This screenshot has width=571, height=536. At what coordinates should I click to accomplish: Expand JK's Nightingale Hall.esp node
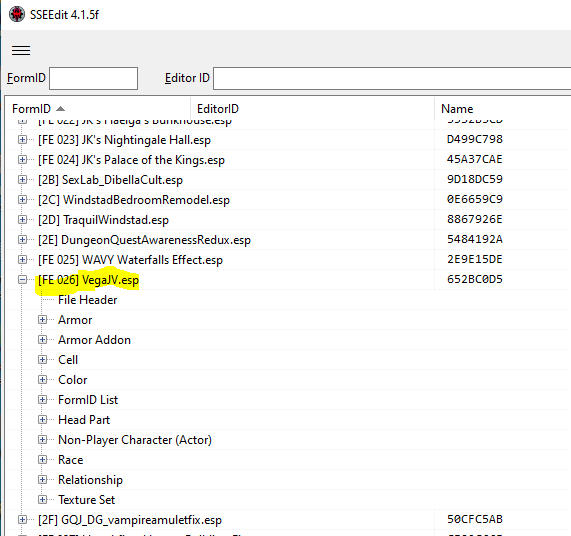pos(23,140)
